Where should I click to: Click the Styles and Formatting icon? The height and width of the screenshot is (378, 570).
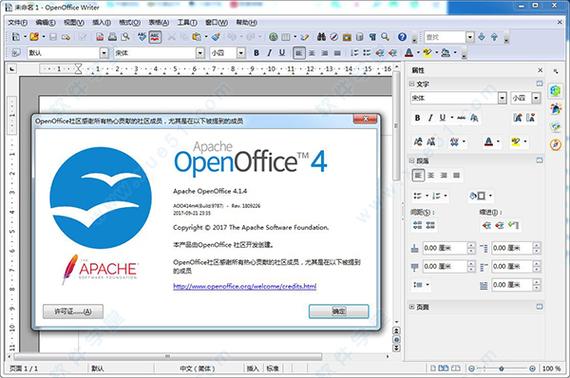point(16,53)
